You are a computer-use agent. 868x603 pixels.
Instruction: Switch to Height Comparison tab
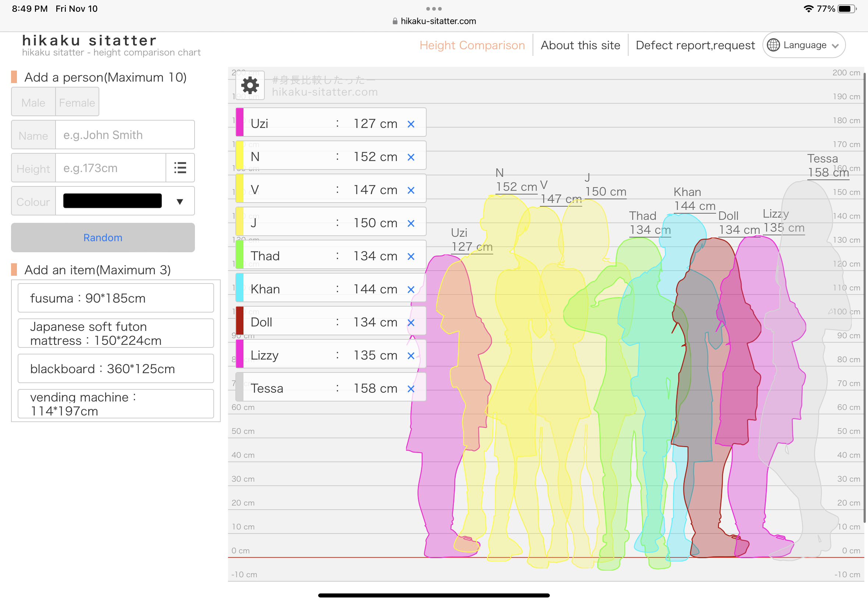coord(472,45)
